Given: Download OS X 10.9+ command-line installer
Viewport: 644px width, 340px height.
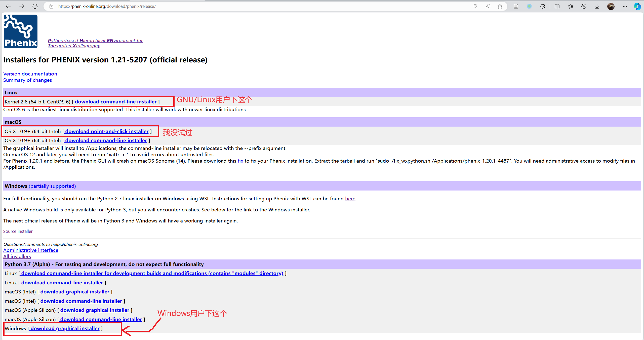Looking at the screenshot, I should (106, 140).
